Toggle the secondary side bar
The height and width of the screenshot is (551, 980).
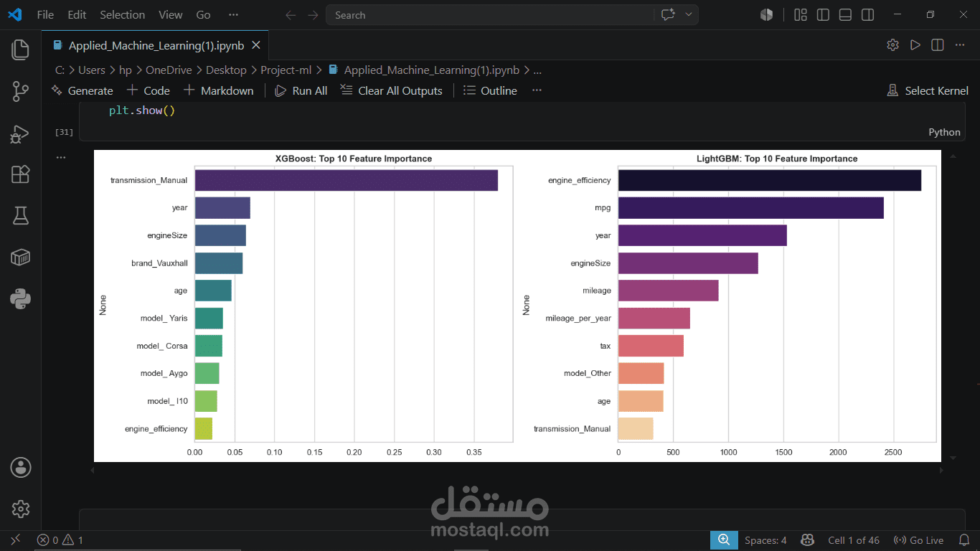pyautogui.click(x=867, y=14)
